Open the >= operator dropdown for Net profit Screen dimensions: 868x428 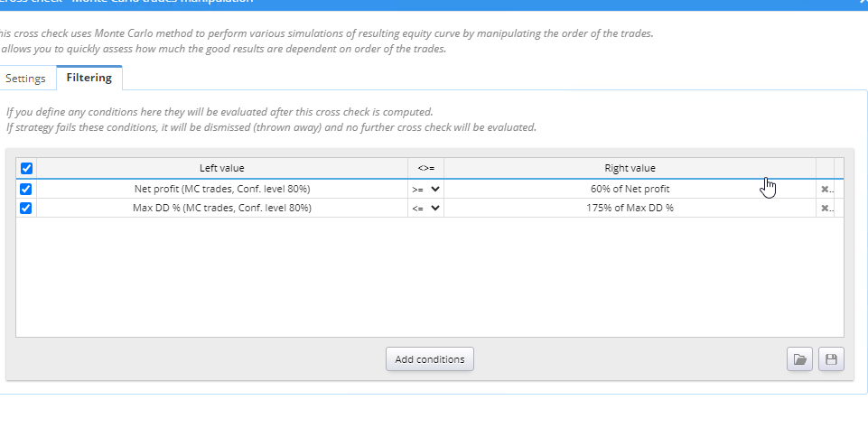tap(425, 190)
